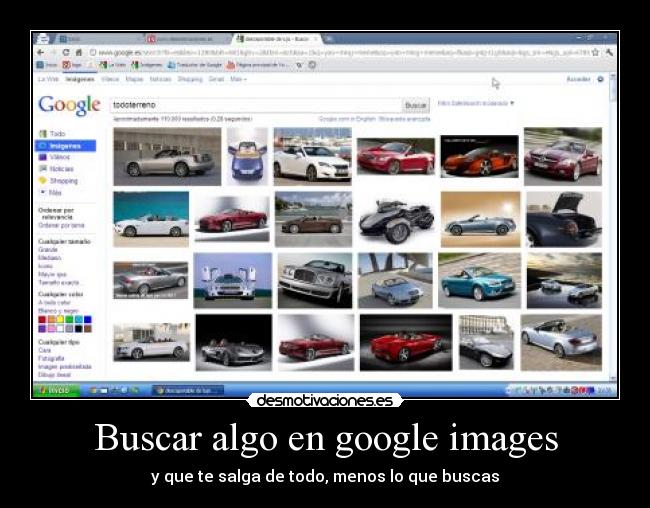
Task: Choose Tamaño exacto option
Action: click(x=58, y=282)
